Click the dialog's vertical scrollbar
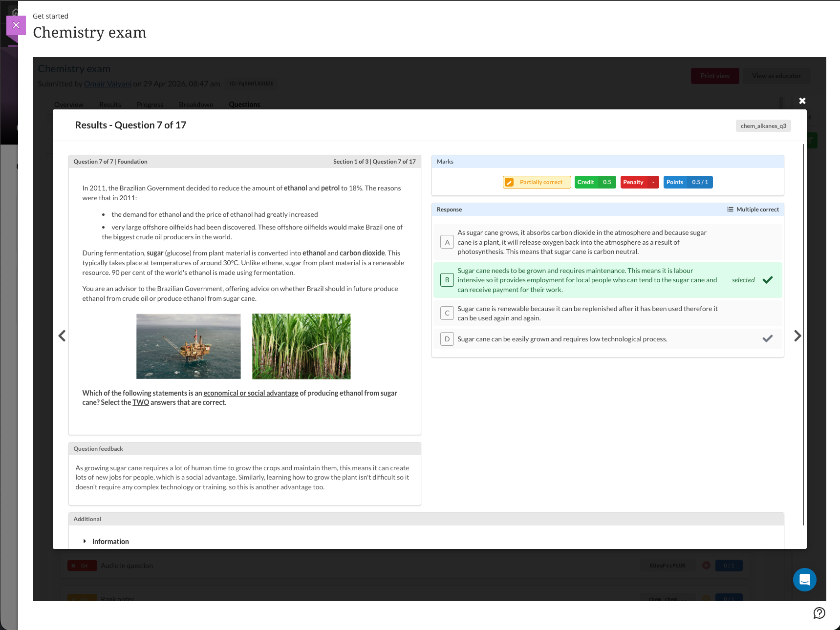 click(803, 335)
